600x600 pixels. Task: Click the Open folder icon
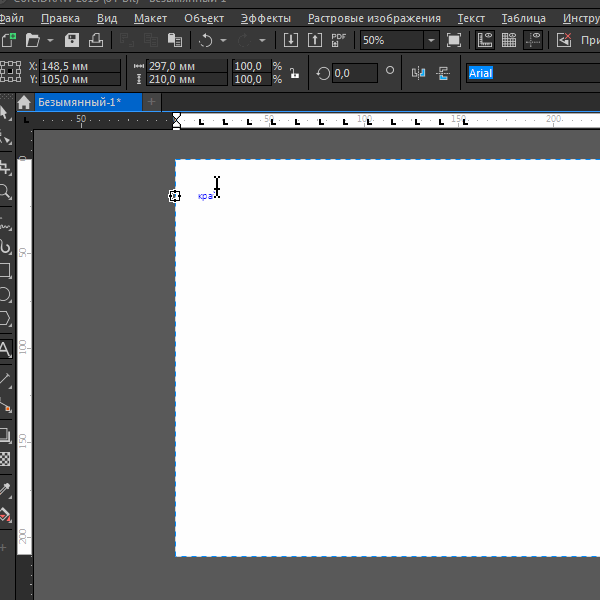click(33, 40)
